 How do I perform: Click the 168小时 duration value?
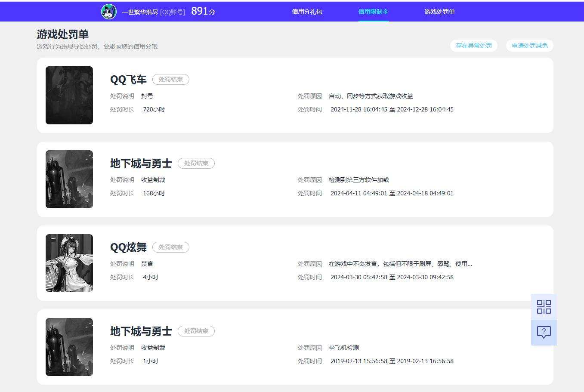[x=154, y=193]
